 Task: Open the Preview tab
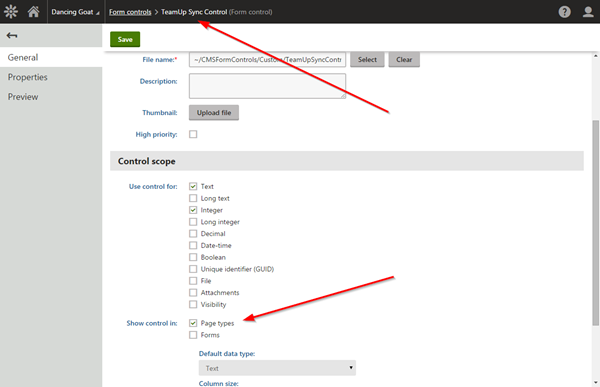pyautogui.click(x=51, y=97)
